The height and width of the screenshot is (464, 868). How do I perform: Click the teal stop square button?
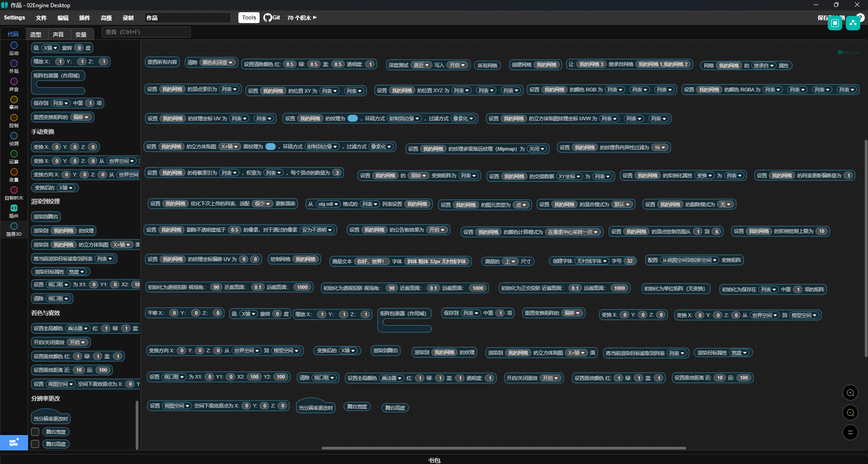[835, 23]
